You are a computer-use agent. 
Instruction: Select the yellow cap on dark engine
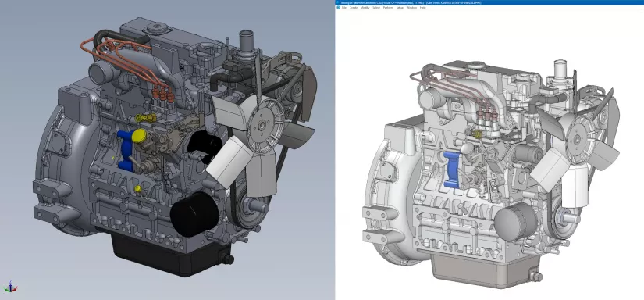coord(139,135)
